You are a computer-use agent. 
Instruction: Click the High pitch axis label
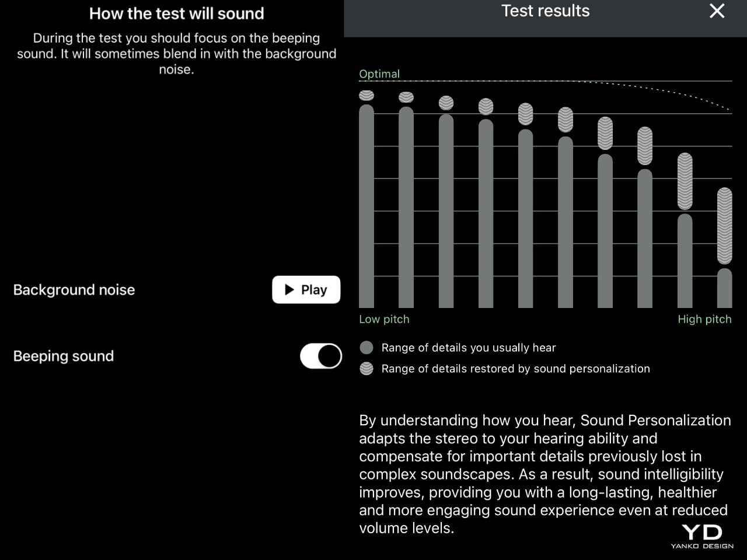[x=704, y=319]
